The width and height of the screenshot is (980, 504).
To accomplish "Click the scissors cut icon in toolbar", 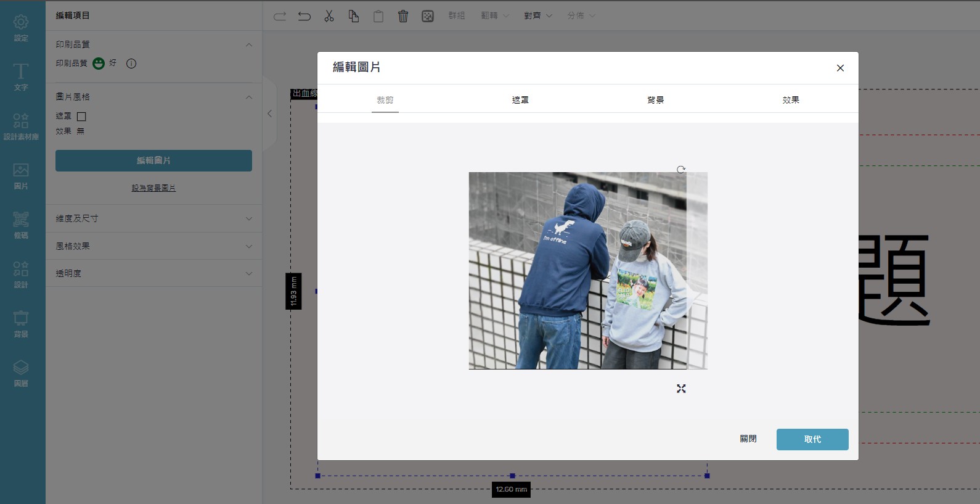I will coord(329,16).
